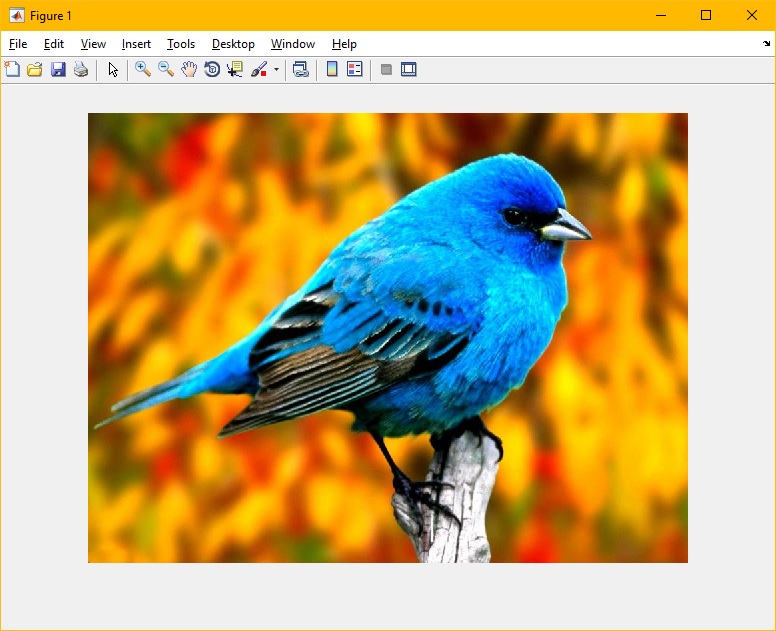Activate the Pan hand tool
This screenshot has width=776, height=631.
189,69
